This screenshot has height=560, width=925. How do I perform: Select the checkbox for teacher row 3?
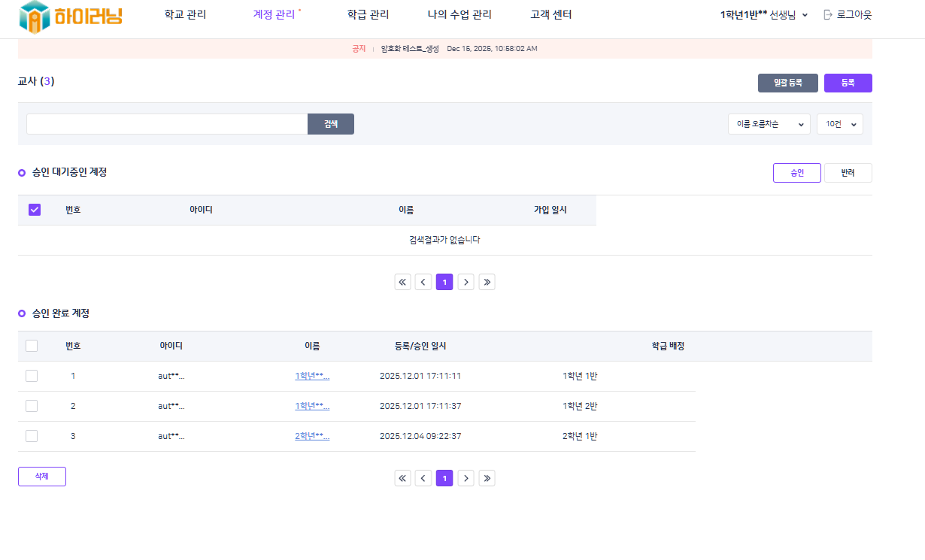click(x=32, y=436)
